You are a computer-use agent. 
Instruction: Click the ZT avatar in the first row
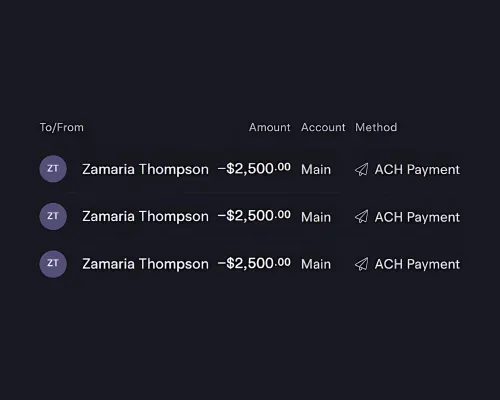pyautogui.click(x=53, y=169)
